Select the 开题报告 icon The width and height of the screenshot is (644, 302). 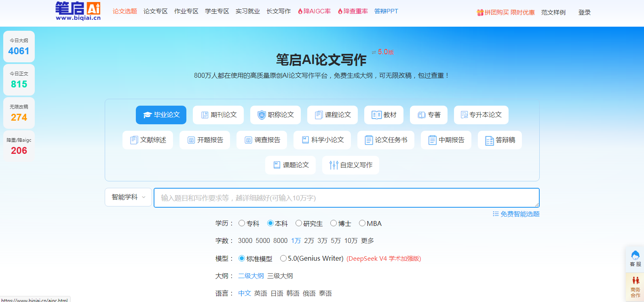[191, 140]
